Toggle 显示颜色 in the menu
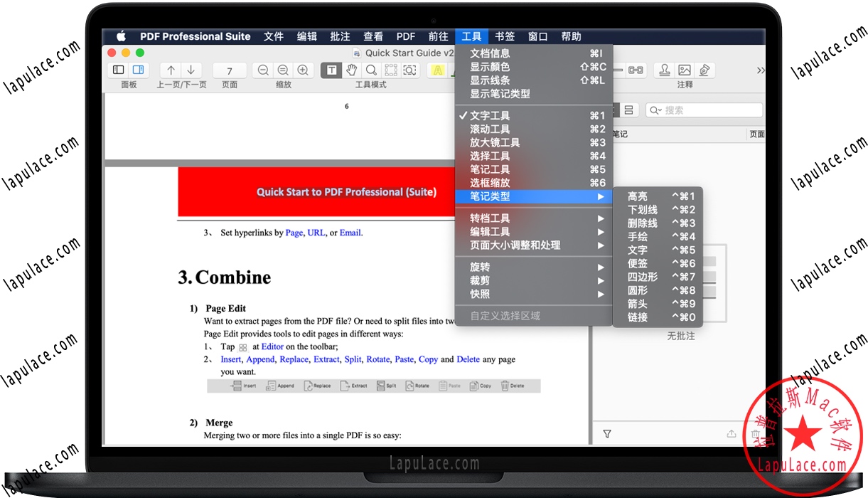The image size is (868, 498). pyautogui.click(x=534, y=67)
